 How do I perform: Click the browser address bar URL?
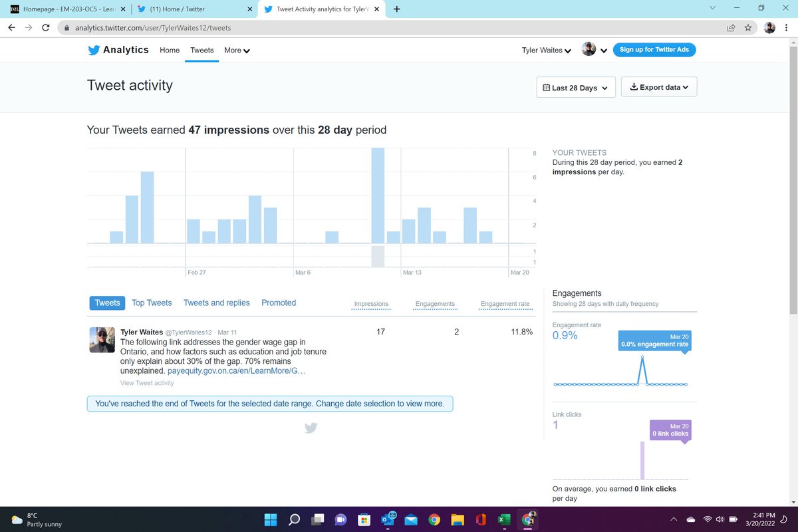(x=153, y=28)
